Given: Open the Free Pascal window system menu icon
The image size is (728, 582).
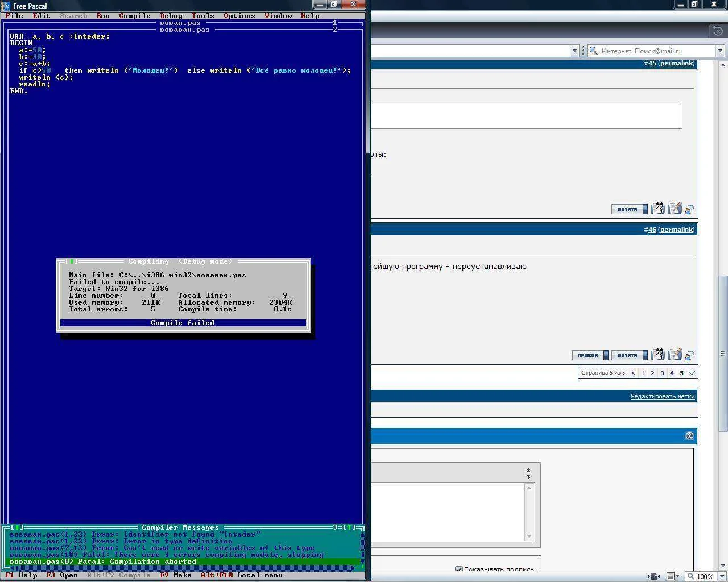Looking at the screenshot, I should click(6, 6).
